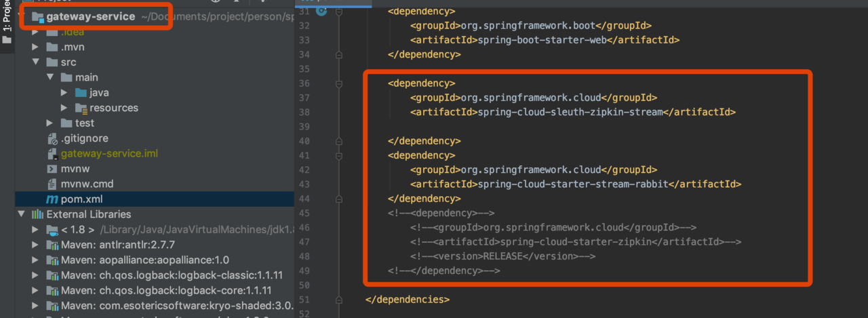Viewport: 868px width, 318px height.
Task: Click the < 1.8 > JDK icon
Action: (x=52, y=230)
